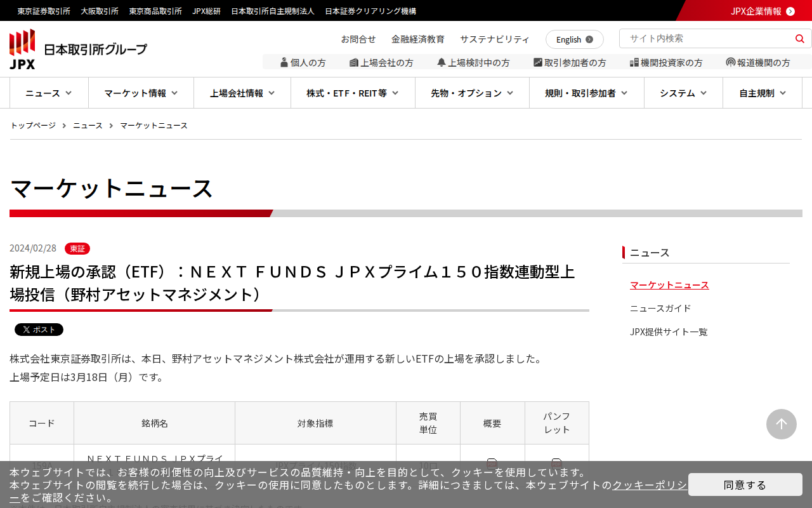Open 上場会社の方 building icon link

tap(381, 62)
